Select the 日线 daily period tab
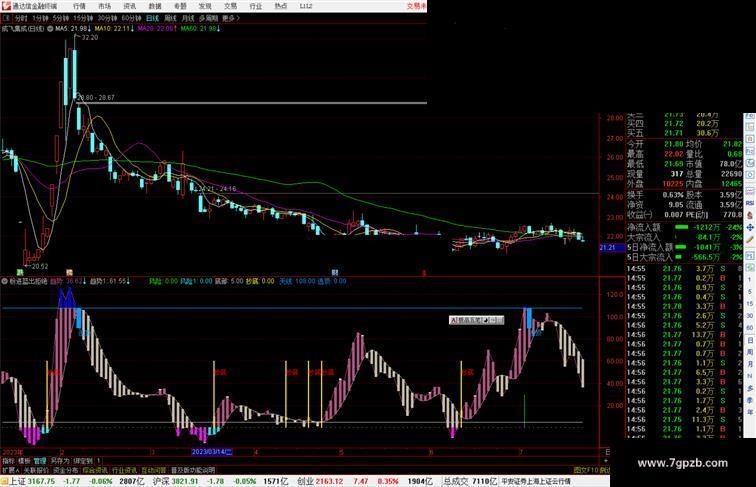Image resolution: width=756 pixels, height=487 pixels. pyautogui.click(x=152, y=18)
